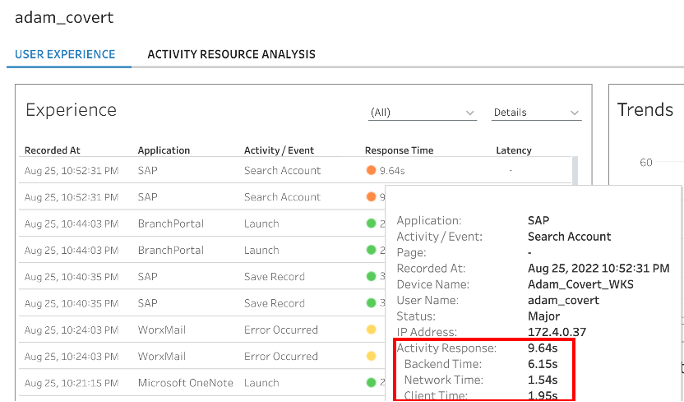Select first 'BranchPortal' application cell
The height and width of the screenshot is (402, 684).
pyautogui.click(x=171, y=224)
